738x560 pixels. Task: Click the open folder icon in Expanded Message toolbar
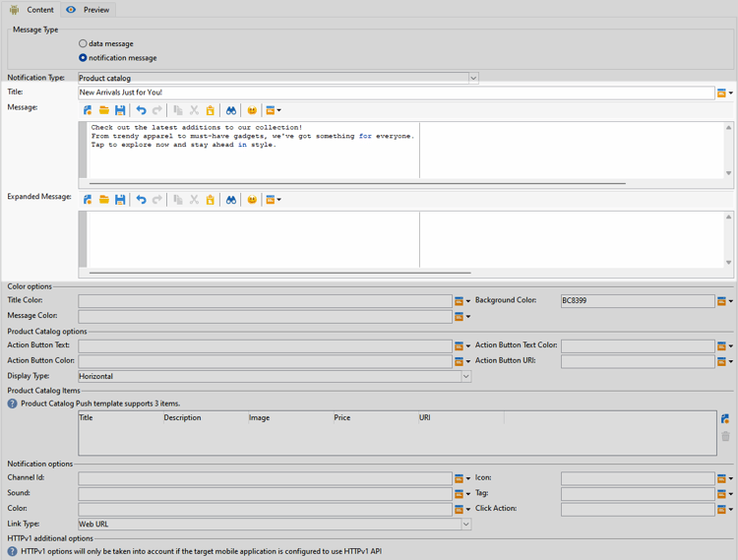point(104,200)
